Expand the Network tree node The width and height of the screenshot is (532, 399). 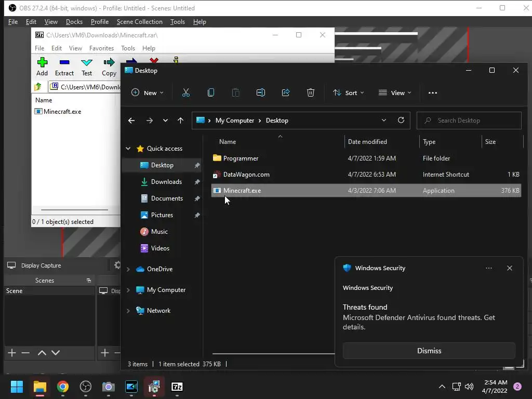(x=128, y=311)
